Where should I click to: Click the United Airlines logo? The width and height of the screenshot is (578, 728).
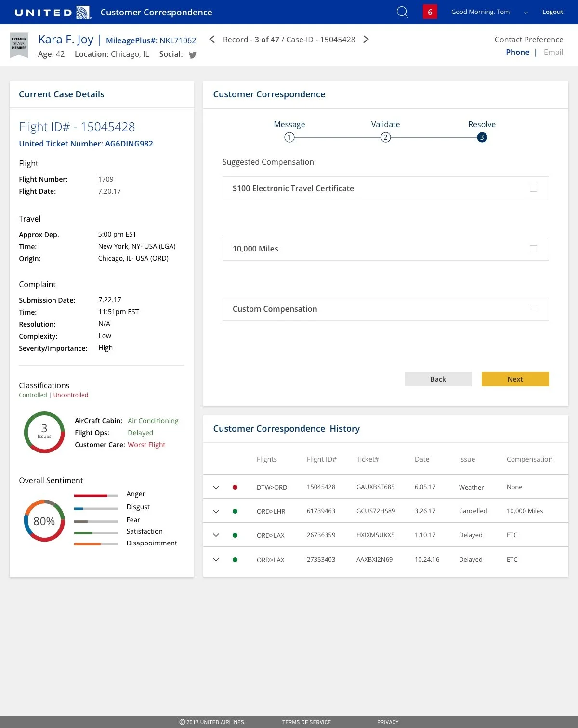pyautogui.click(x=53, y=12)
